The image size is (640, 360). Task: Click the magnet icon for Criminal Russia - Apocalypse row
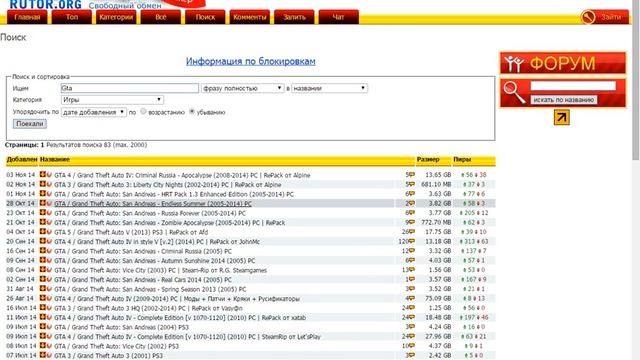49,175
